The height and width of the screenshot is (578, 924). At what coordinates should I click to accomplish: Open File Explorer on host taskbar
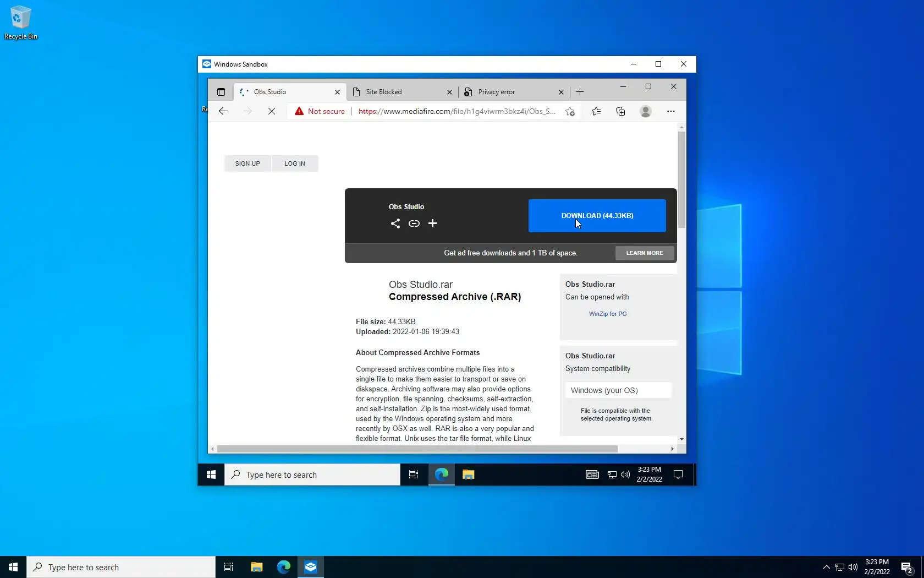[x=257, y=567]
